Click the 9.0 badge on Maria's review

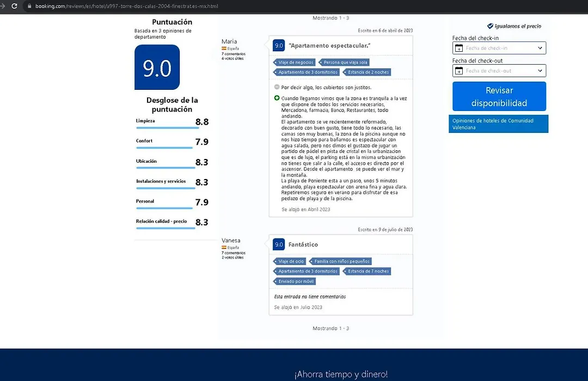pos(279,45)
